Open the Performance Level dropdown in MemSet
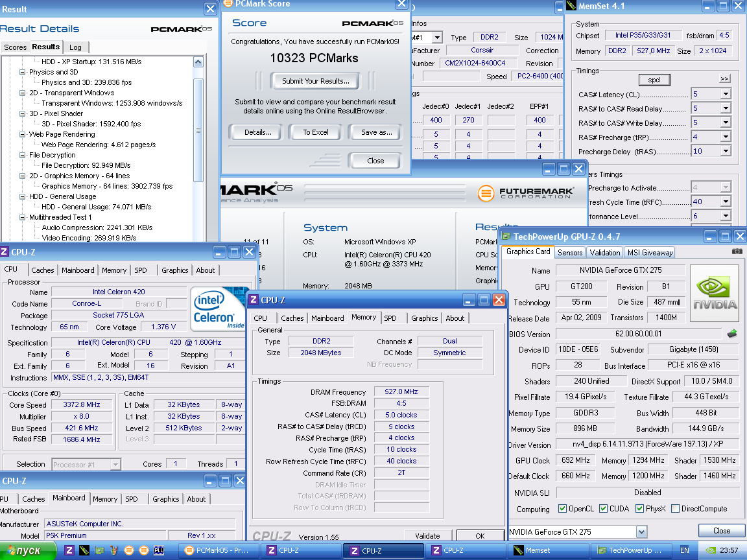This screenshot has height=560, width=747. 725,216
